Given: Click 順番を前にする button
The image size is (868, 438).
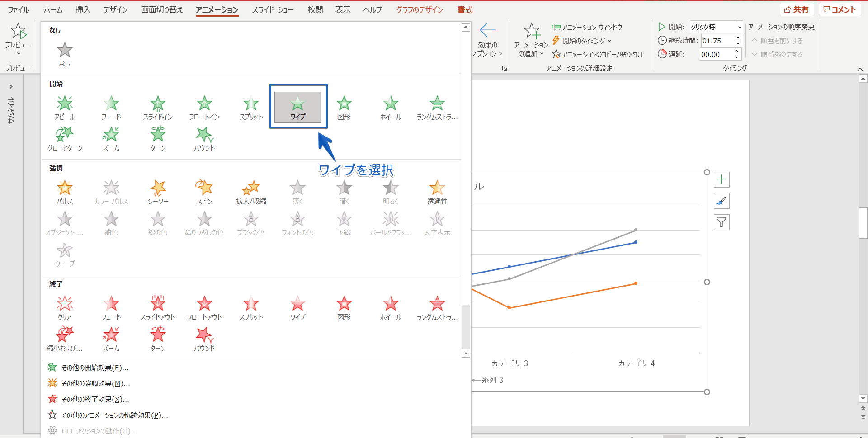Looking at the screenshot, I should coord(777,41).
